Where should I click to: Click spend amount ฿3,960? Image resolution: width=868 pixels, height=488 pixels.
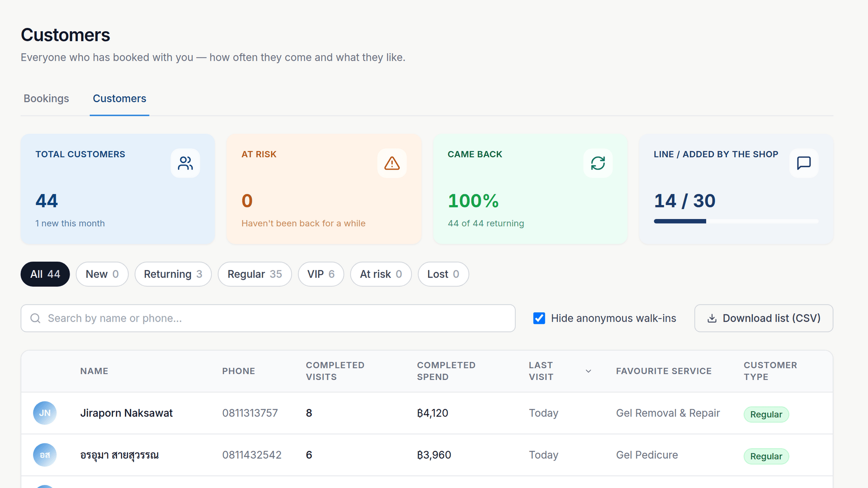pyautogui.click(x=434, y=455)
